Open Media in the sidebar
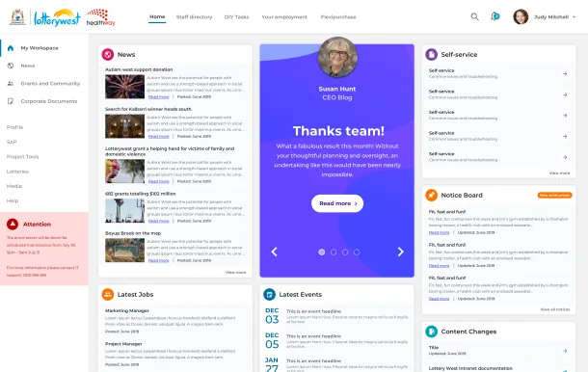This screenshot has width=588, height=372. (x=14, y=186)
